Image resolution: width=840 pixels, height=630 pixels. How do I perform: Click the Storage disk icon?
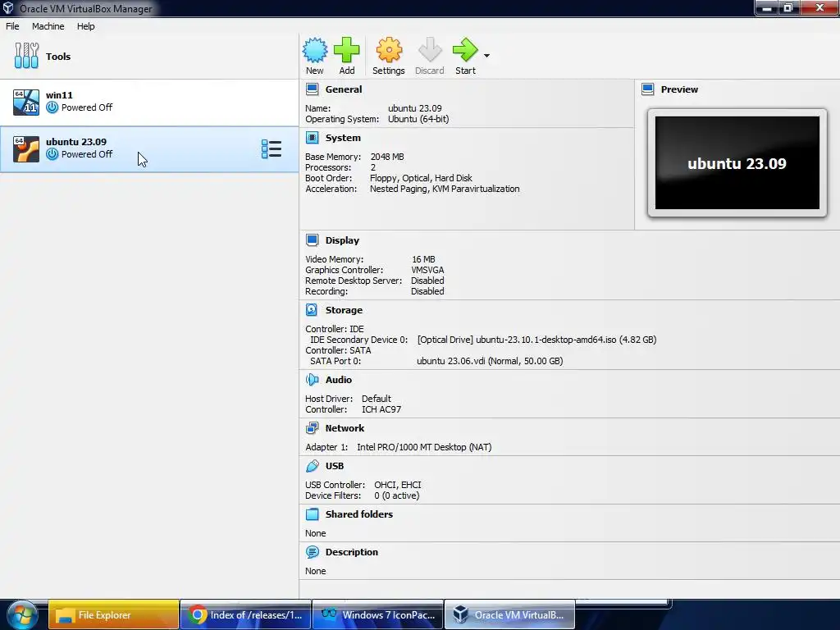(x=312, y=309)
